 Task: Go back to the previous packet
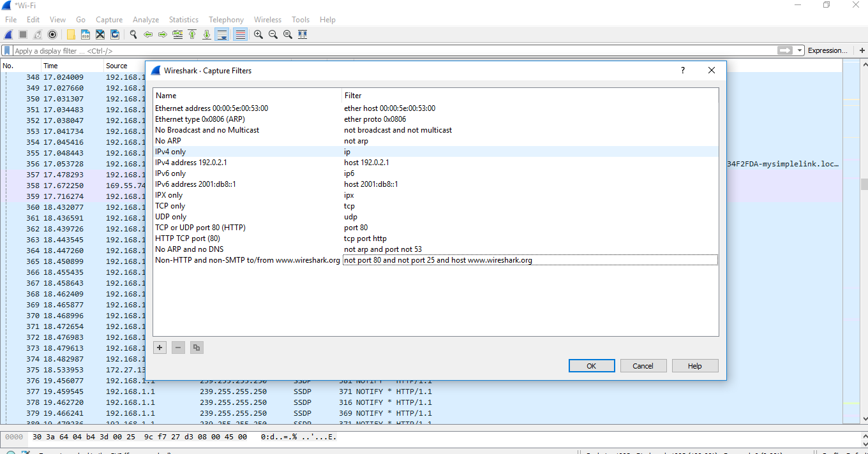click(x=148, y=34)
